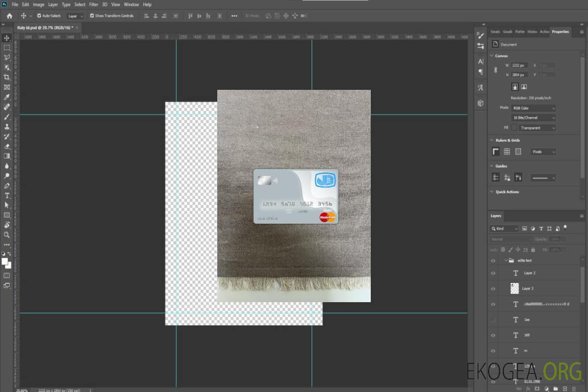
Task: Click the Fill color swatch in Properties
Action: coord(514,127)
